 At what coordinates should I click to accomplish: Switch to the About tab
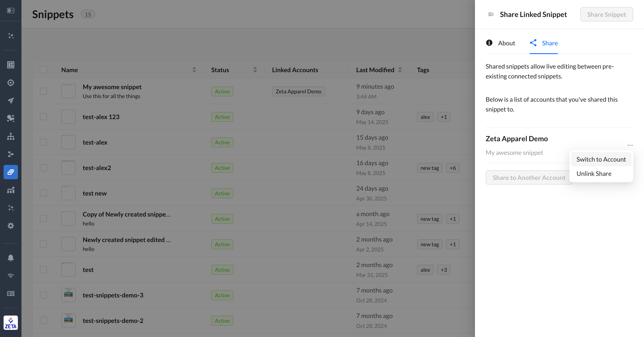click(x=500, y=43)
